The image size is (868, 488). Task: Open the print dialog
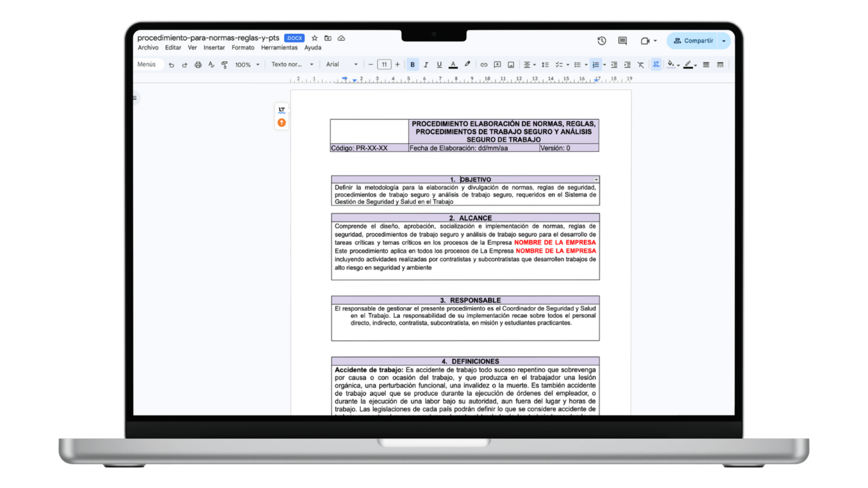197,64
